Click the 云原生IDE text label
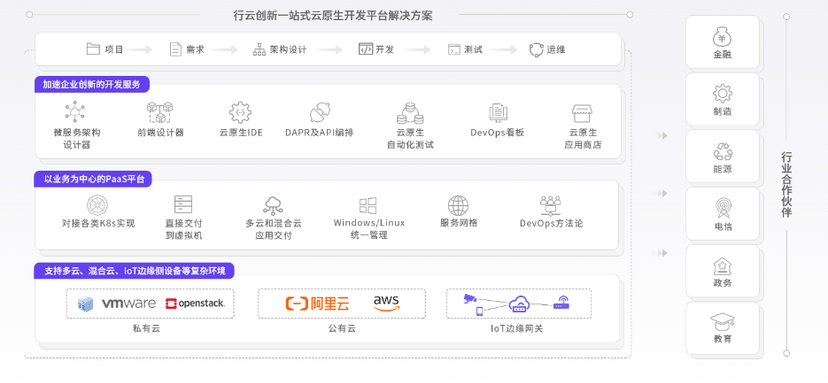Viewport: 828px width, 383px height. [x=240, y=133]
